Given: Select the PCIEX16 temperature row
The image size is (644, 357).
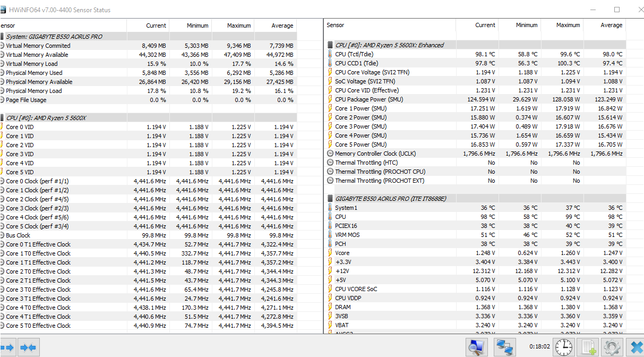Looking at the screenshot, I should tap(475, 226).
